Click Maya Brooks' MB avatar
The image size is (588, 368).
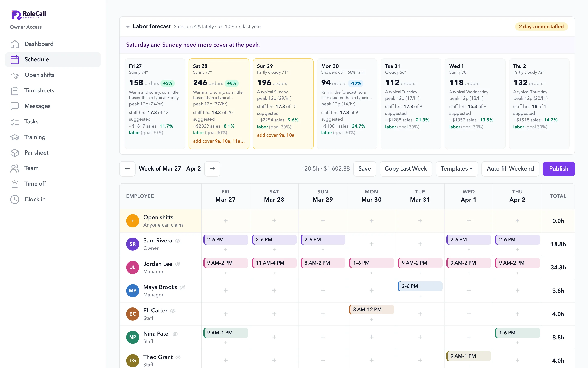[x=133, y=291]
